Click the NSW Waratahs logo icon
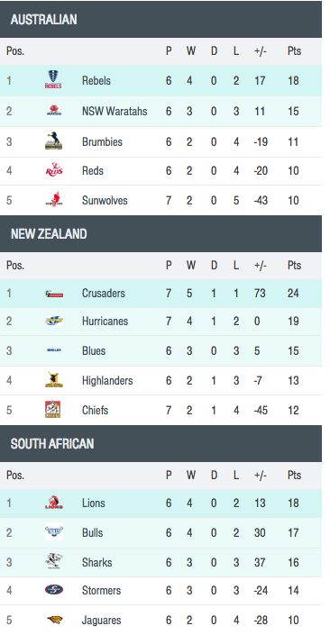The height and width of the screenshot is (644, 330). tap(53, 111)
